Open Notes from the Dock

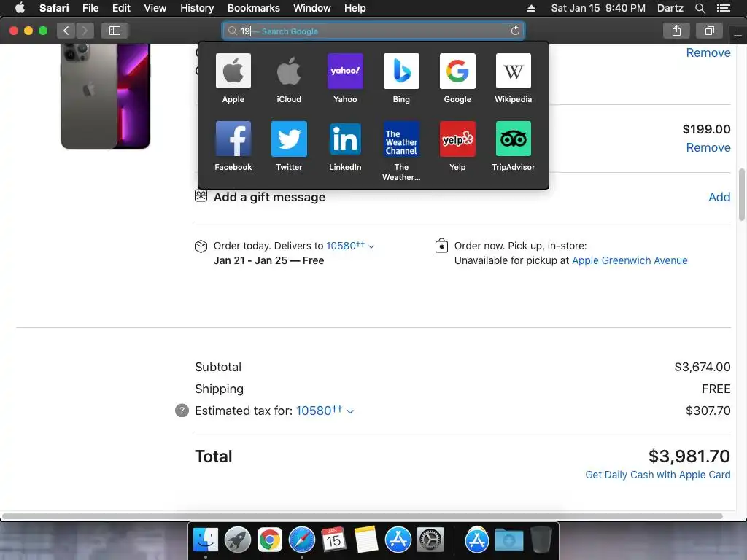pyautogui.click(x=366, y=540)
